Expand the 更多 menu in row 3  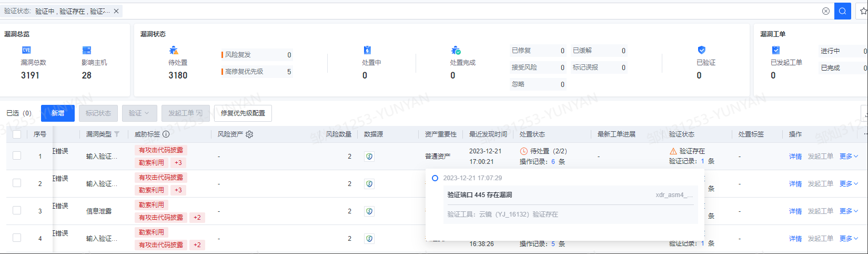click(848, 211)
